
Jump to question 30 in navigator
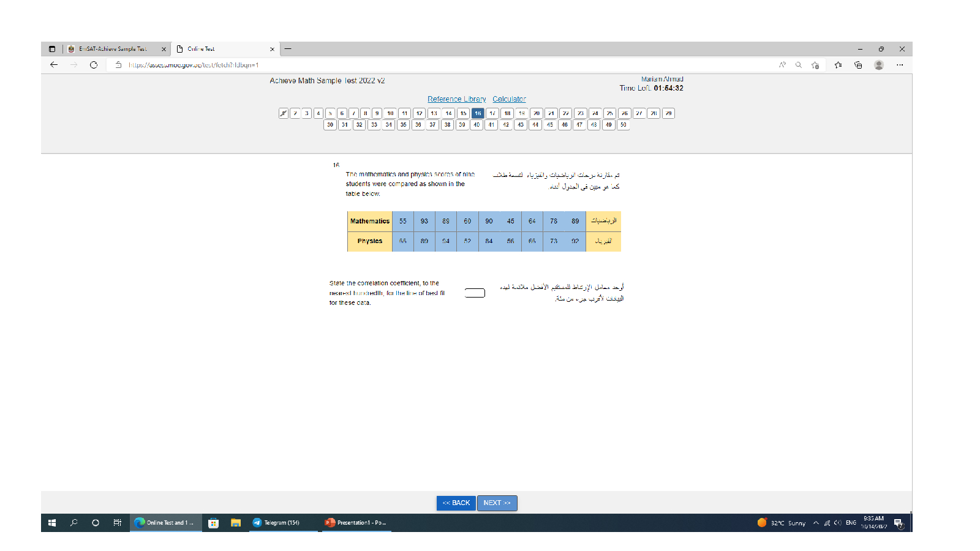click(330, 125)
